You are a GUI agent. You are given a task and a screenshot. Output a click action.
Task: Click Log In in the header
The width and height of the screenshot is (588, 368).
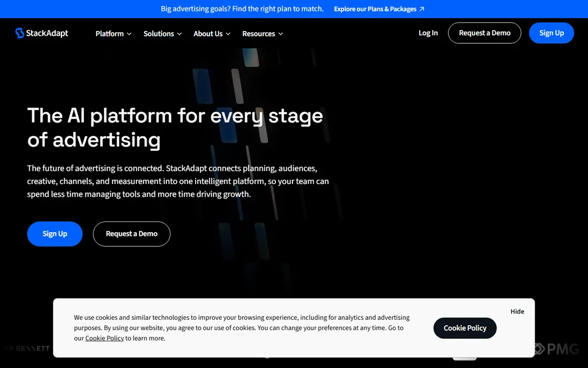[428, 33]
